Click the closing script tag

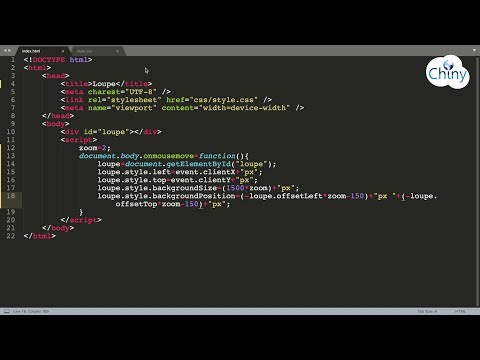point(81,220)
